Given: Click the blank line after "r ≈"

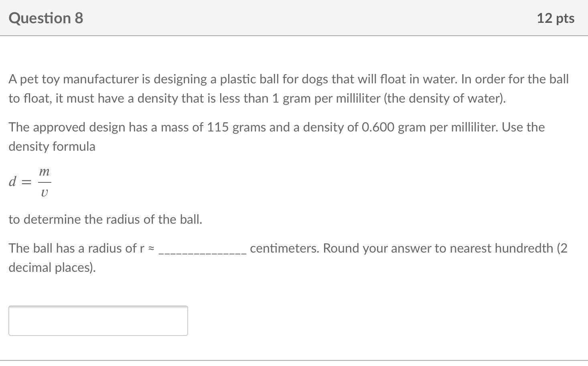Looking at the screenshot, I should click(203, 250).
